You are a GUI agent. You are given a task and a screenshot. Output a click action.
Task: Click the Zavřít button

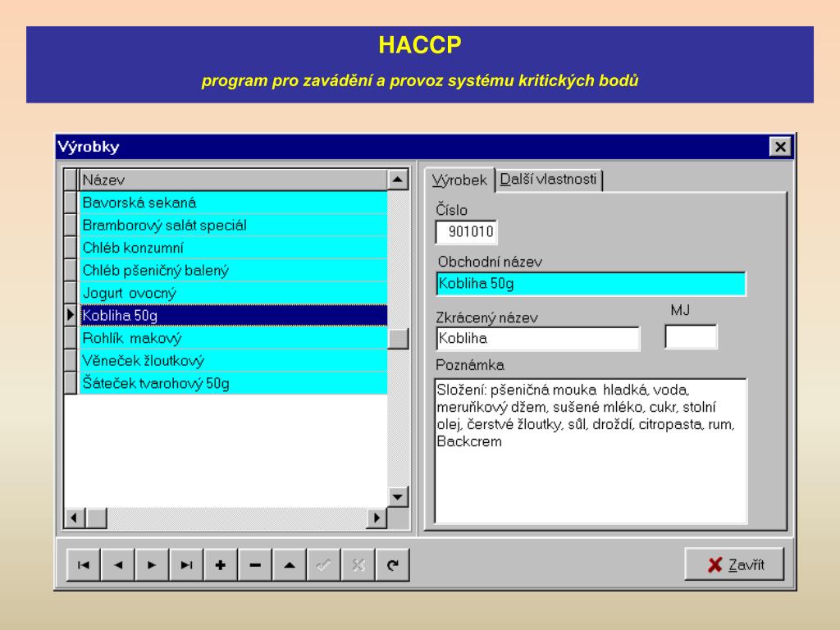[734, 564]
